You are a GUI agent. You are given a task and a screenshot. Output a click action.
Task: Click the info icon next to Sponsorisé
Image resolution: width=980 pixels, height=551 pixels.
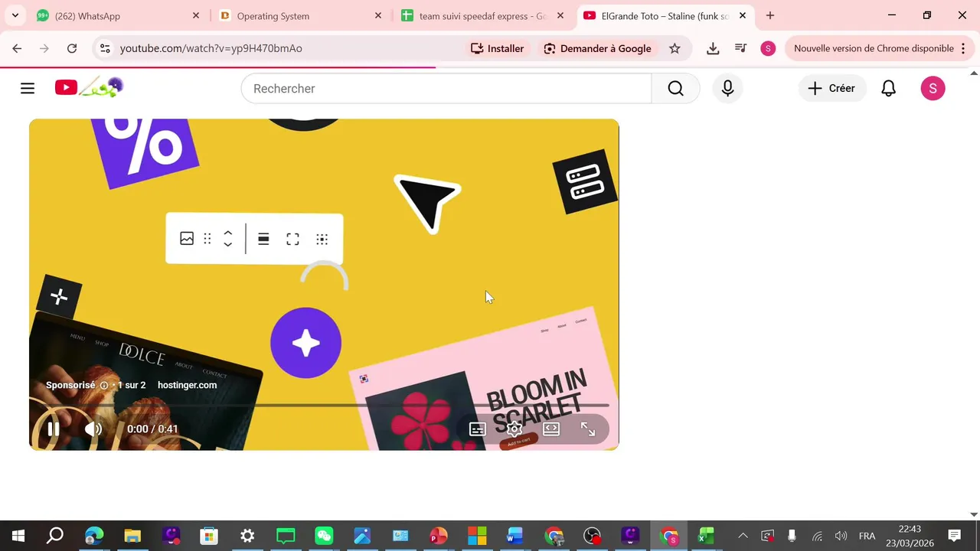pos(104,386)
